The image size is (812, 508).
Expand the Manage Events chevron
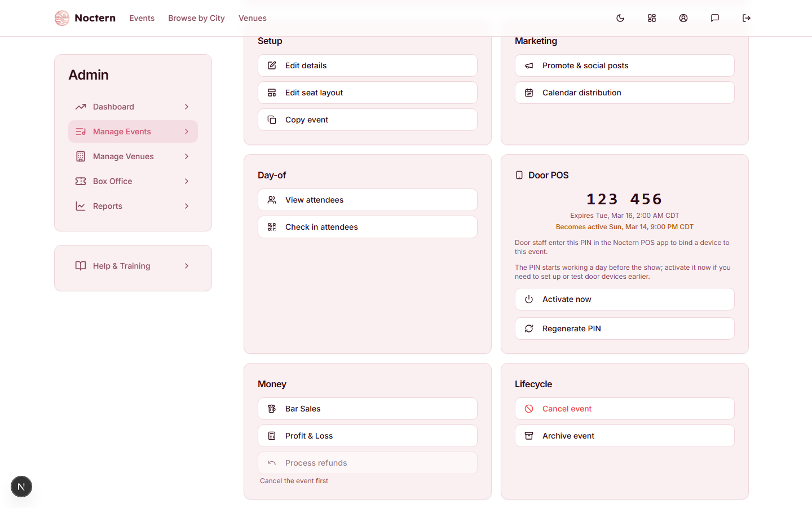point(187,132)
